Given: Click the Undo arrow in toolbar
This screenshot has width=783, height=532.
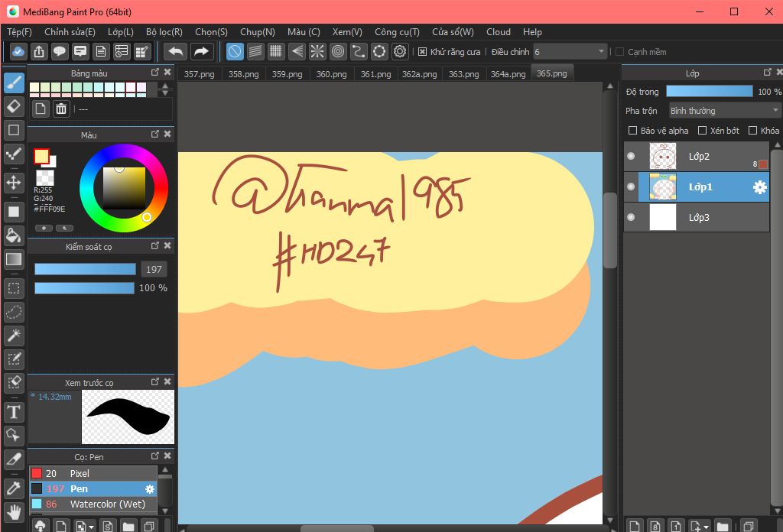Looking at the screenshot, I should 176,51.
